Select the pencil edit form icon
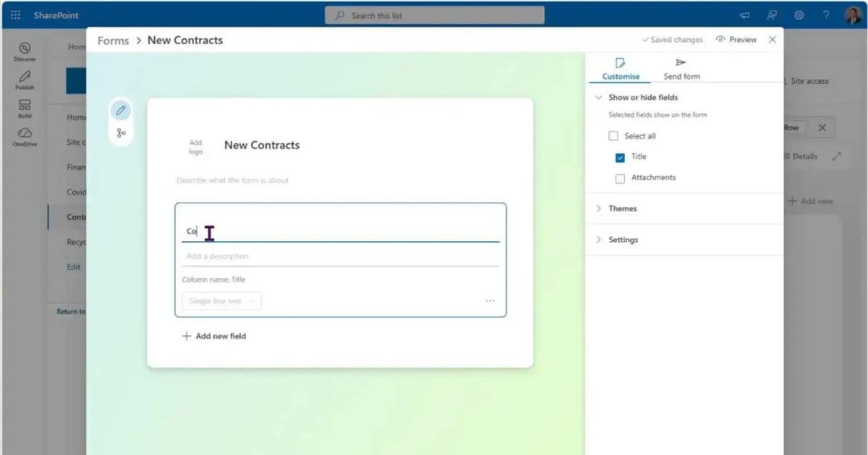The height and width of the screenshot is (455, 868). point(121,111)
